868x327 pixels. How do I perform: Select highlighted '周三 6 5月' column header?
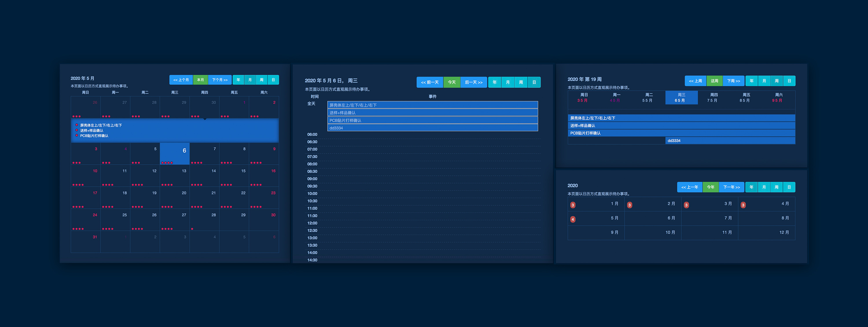click(681, 97)
